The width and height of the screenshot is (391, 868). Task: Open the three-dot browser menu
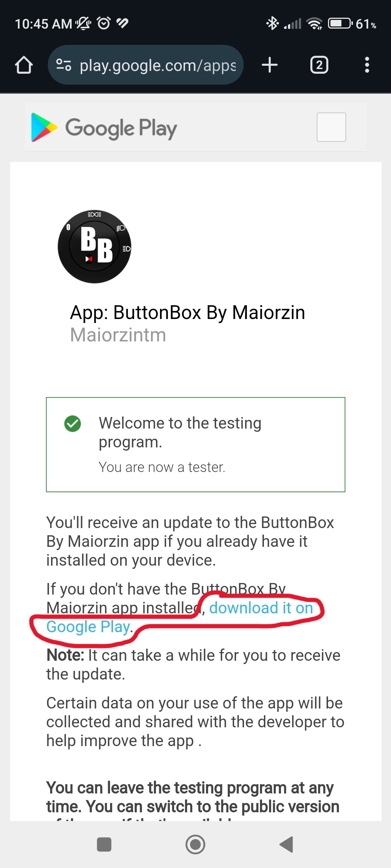(367, 65)
